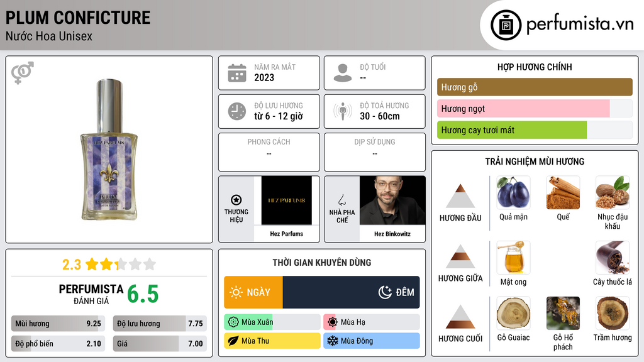Open the Hez Parfums brand link
The height and width of the screenshot is (362, 644).
point(286,234)
